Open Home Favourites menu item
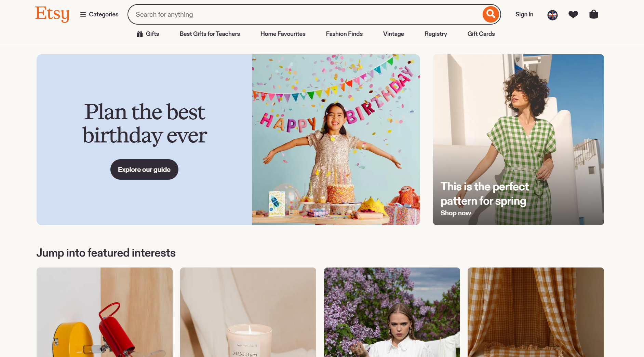Image resolution: width=644 pixels, height=357 pixels. pos(283,34)
